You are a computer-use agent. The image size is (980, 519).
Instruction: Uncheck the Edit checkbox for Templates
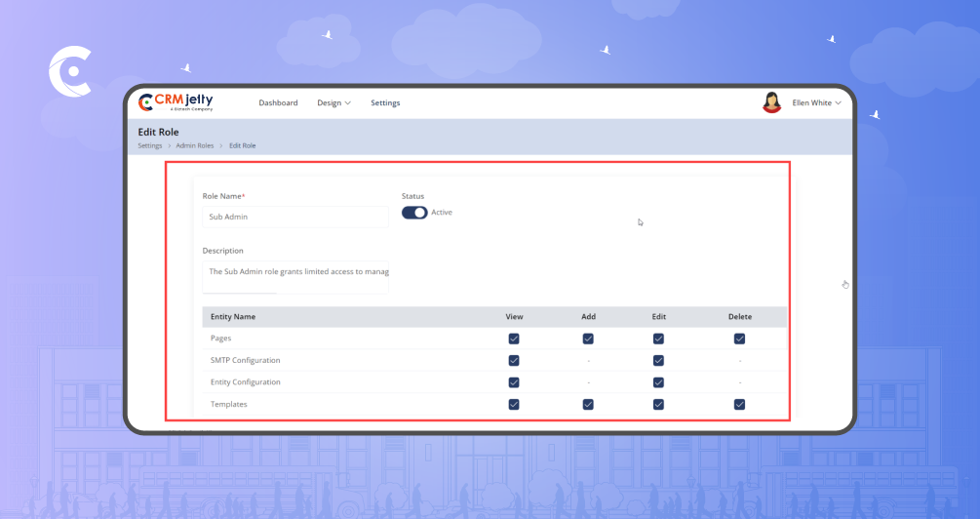click(x=658, y=404)
